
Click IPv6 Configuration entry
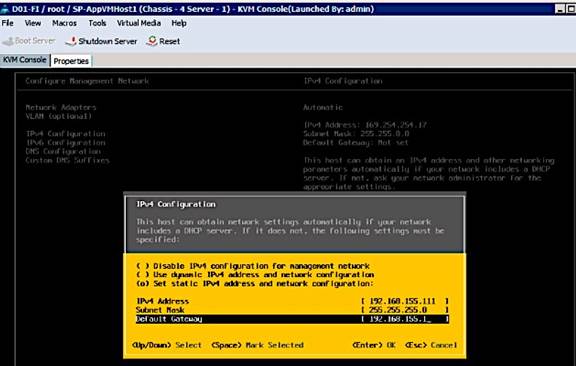[x=66, y=143]
